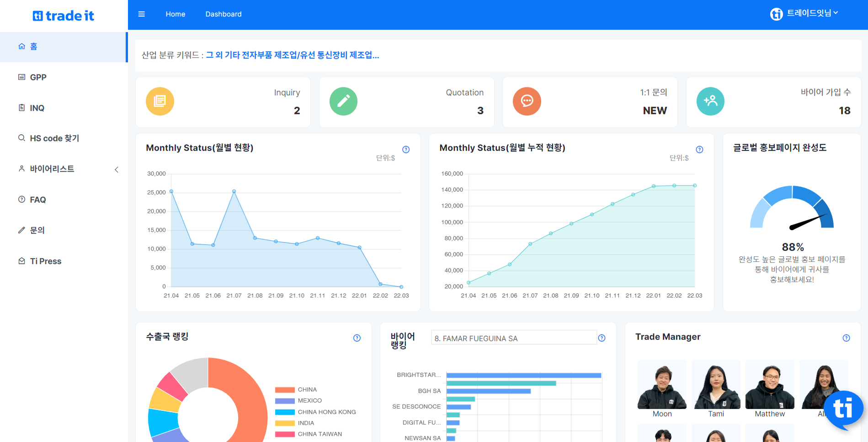This screenshot has width=868, height=442.
Task: Open help icon for Monthly Status(월별 현황)
Action: tap(406, 150)
